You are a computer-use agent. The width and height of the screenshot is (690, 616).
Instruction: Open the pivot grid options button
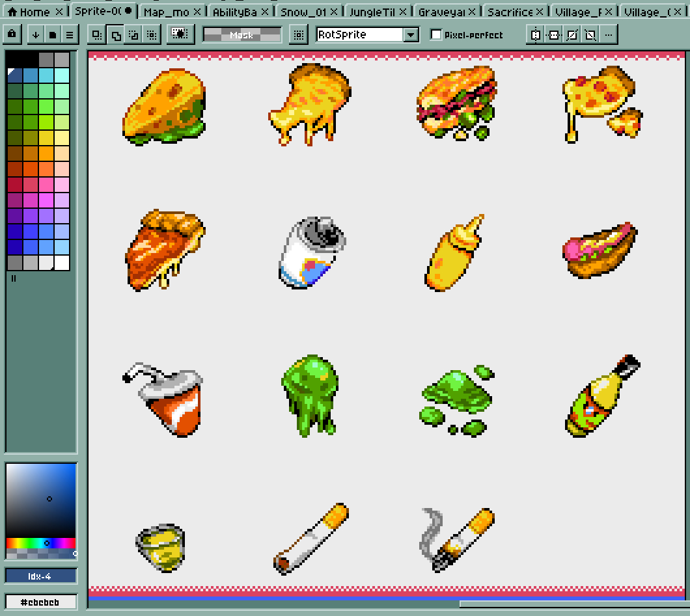click(x=299, y=34)
